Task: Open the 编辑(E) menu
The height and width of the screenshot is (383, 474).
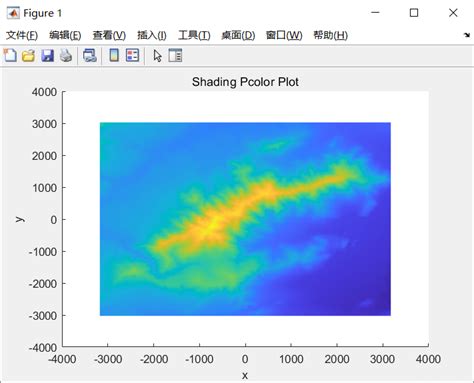Action: tap(65, 35)
